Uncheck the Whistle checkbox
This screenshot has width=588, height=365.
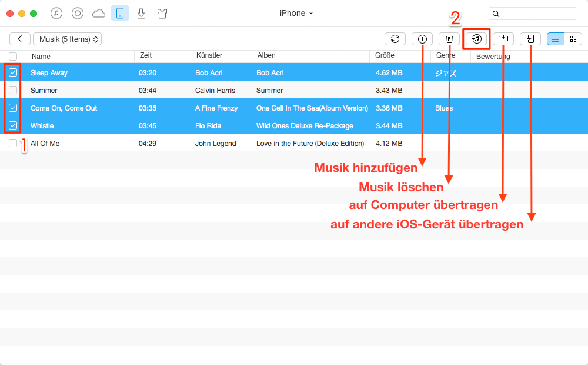[13, 125]
